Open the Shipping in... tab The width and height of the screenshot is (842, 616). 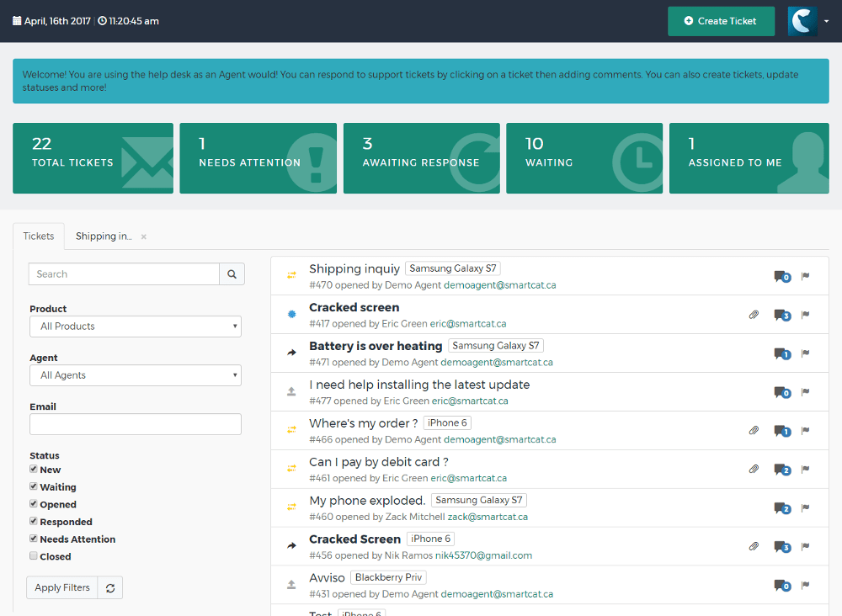point(103,236)
